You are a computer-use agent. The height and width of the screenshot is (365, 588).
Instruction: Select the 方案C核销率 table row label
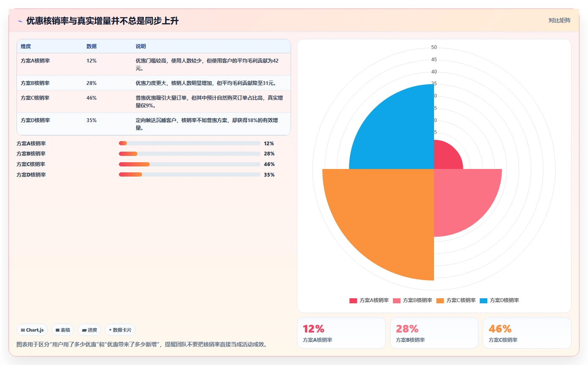pos(35,98)
